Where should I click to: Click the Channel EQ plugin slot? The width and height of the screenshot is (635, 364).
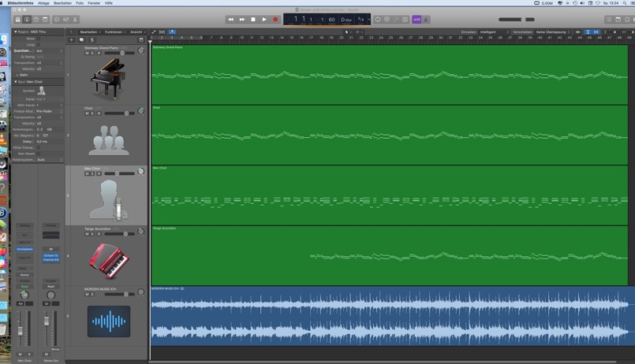tap(51, 260)
